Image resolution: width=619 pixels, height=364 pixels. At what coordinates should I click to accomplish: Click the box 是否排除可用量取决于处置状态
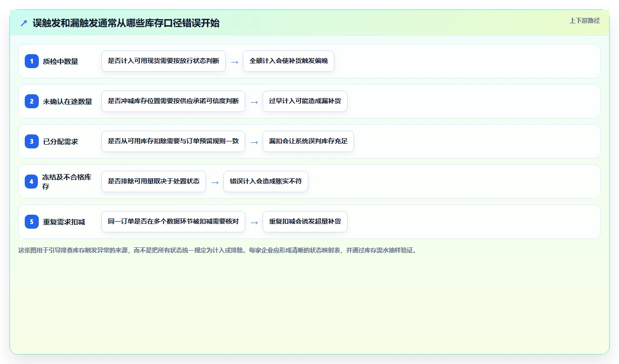pyautogui.click(x=154, y=182)
